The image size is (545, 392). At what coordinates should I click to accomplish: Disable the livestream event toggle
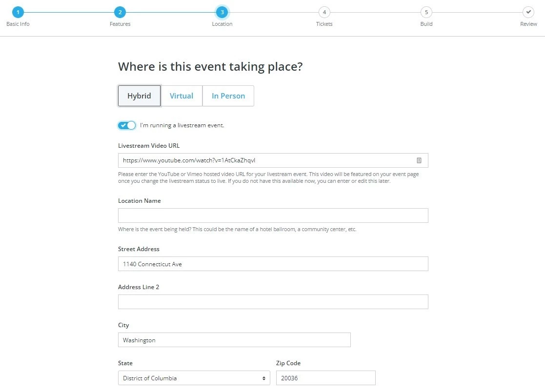point(126,125)
